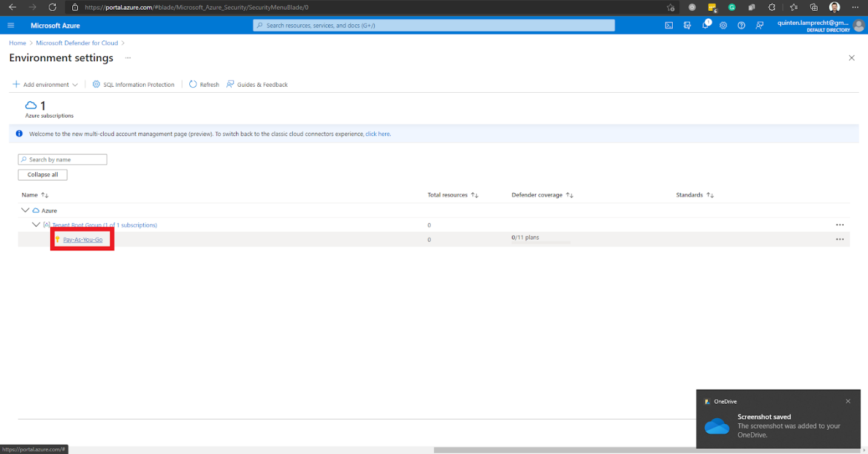Screen dimensions: 868x454
Task: Go to Microsoft Defender for Cloud breadcrumb
Action: [77, 43]
